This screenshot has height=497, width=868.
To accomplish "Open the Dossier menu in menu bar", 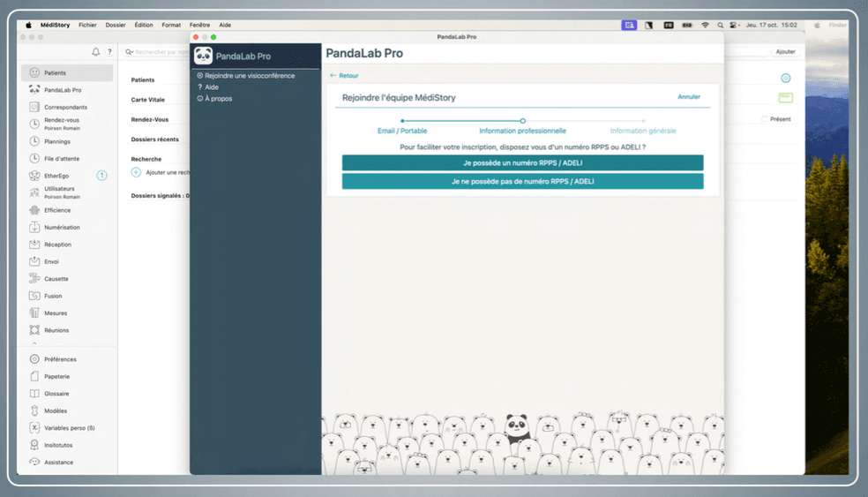I will click(116, 25).
